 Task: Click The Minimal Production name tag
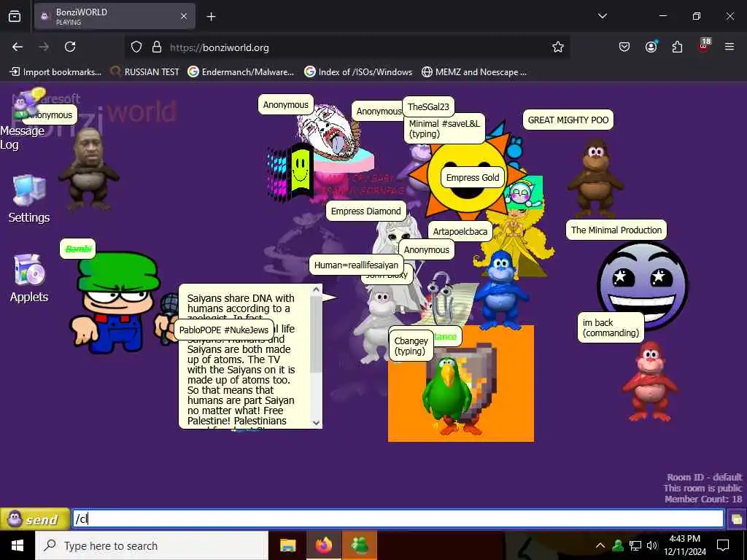pos(616,230)
